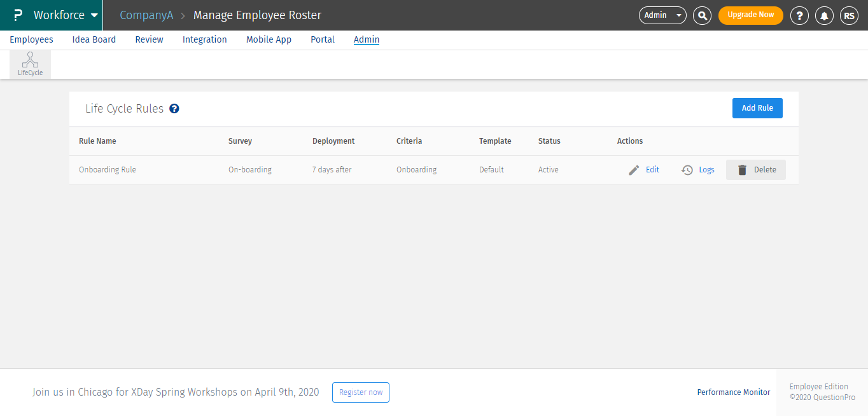Open the Integration tab
Viewport: 868px width, 416px height.
[204, 39]
